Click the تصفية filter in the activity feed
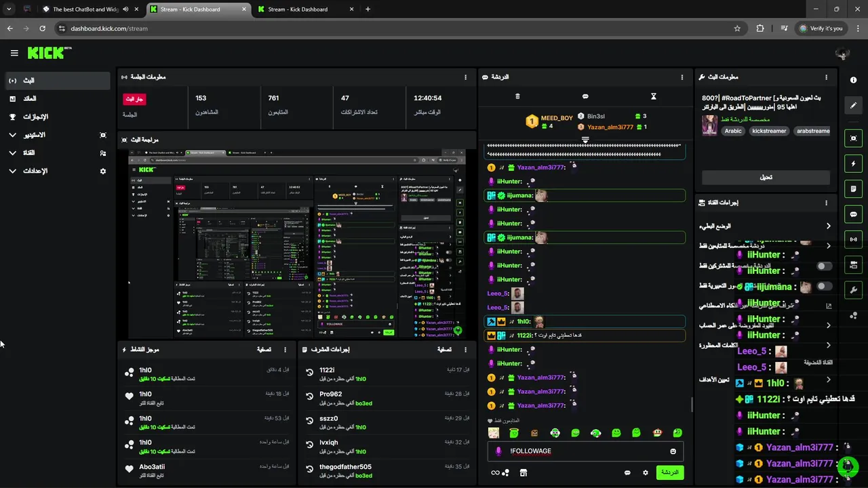 click(x=264, y=350)
